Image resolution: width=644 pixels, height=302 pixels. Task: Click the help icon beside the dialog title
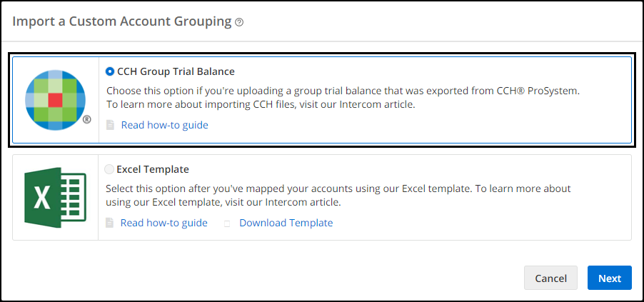coord(239,23)
